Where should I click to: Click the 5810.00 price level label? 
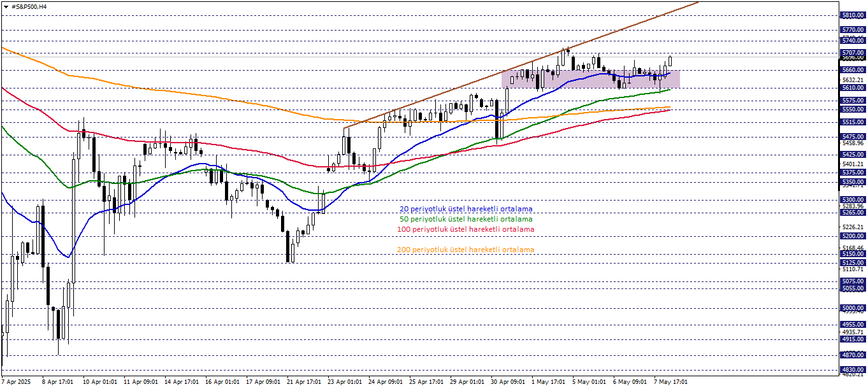point(852,15)
